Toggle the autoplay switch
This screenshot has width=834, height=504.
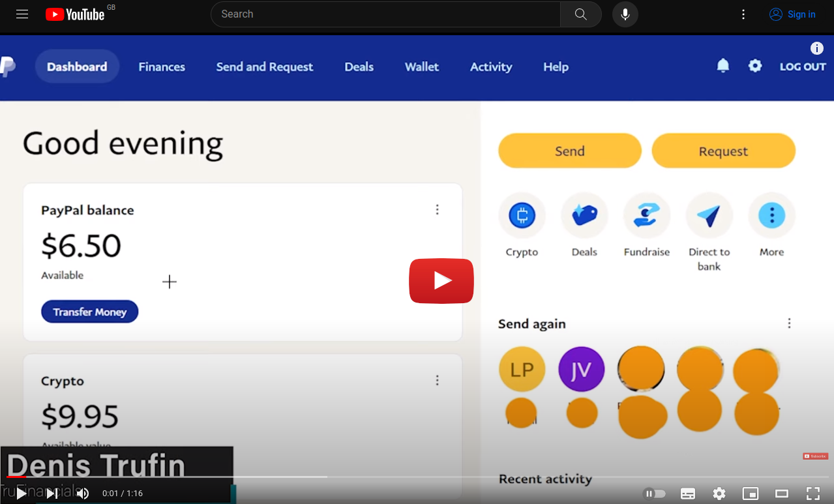(x=655, y=494)
